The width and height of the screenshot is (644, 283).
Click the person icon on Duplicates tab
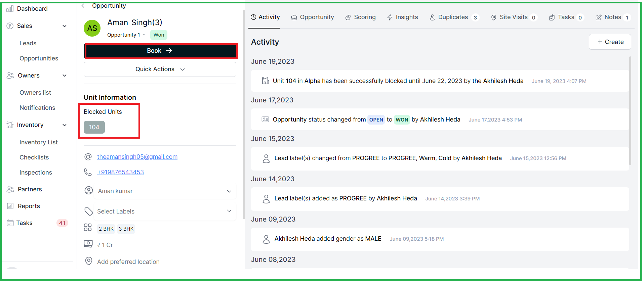click(432, 17)
